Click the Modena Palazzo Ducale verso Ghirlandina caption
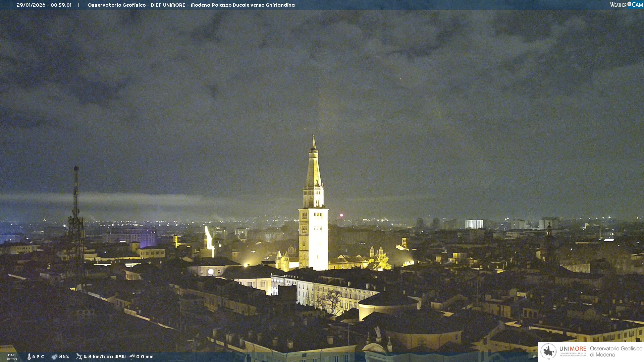This screenshot has width=644, height=362. 243,5
